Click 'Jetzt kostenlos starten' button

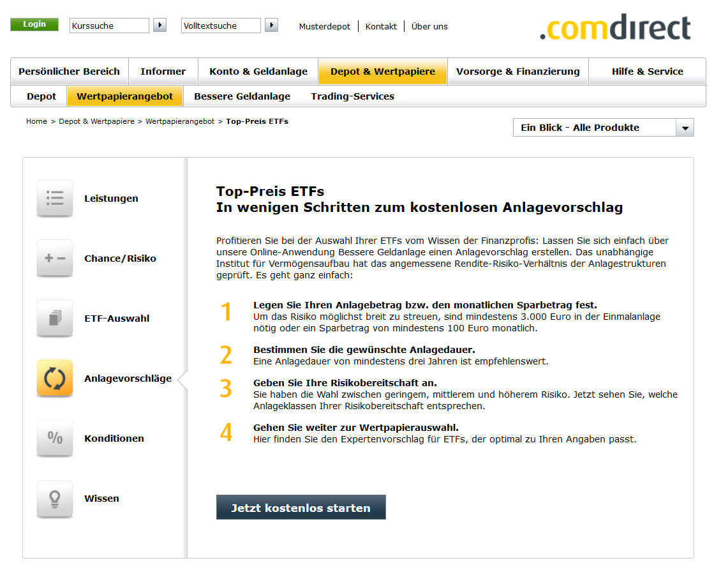point(301,507)
